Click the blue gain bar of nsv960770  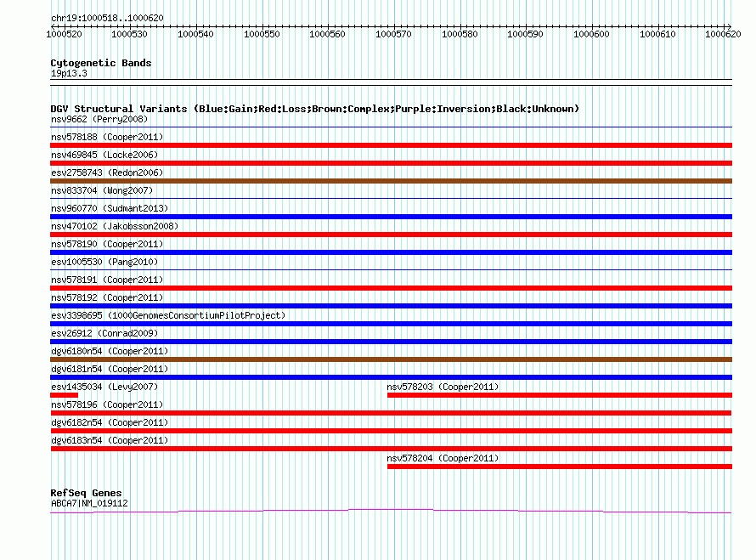(391, 217)
